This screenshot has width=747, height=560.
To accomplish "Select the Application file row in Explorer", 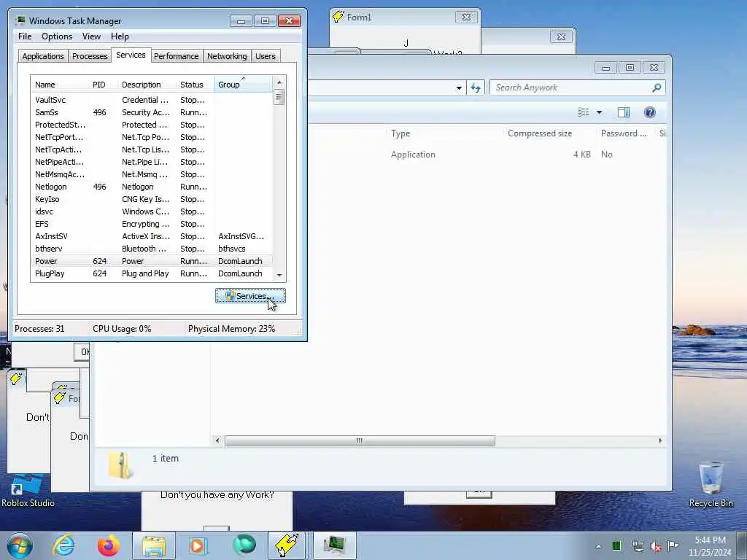I will click(486, 155).
